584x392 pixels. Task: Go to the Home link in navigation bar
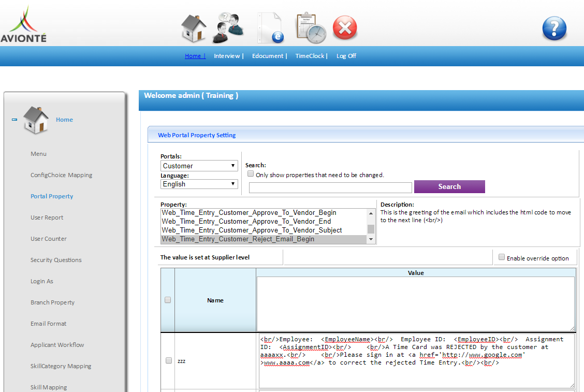[195, 56]
